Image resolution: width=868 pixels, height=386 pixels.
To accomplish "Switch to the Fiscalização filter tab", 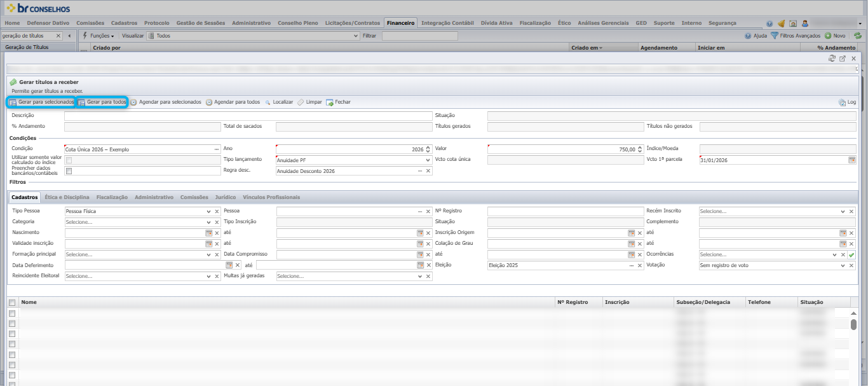I will click(x=112, y=197).
